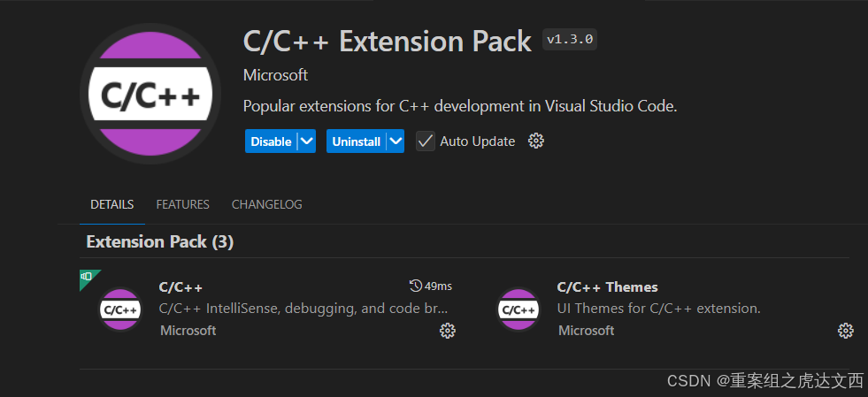868x397 pixels.
Task: Click the Microsoft publisher link under the title
Action: pyautogui.click(x=275, y=75)
